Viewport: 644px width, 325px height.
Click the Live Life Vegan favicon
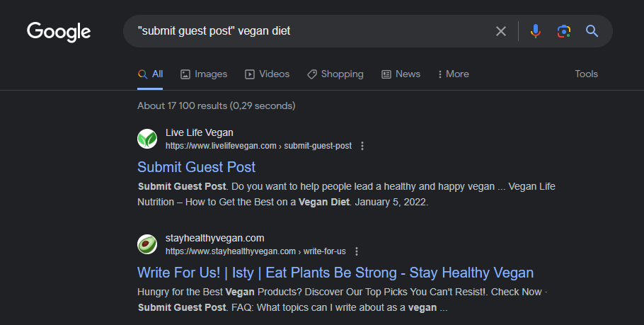coord(147,139)
